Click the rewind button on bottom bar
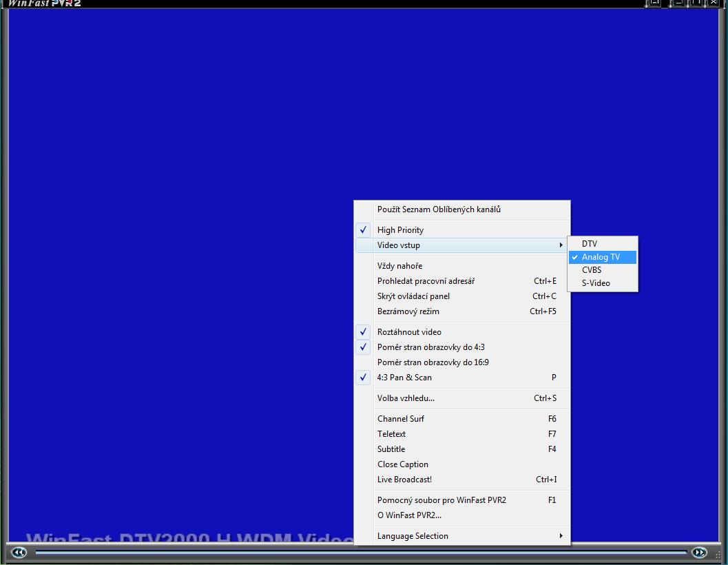Viewport: 728px width, 565px height. coord(19,553)
